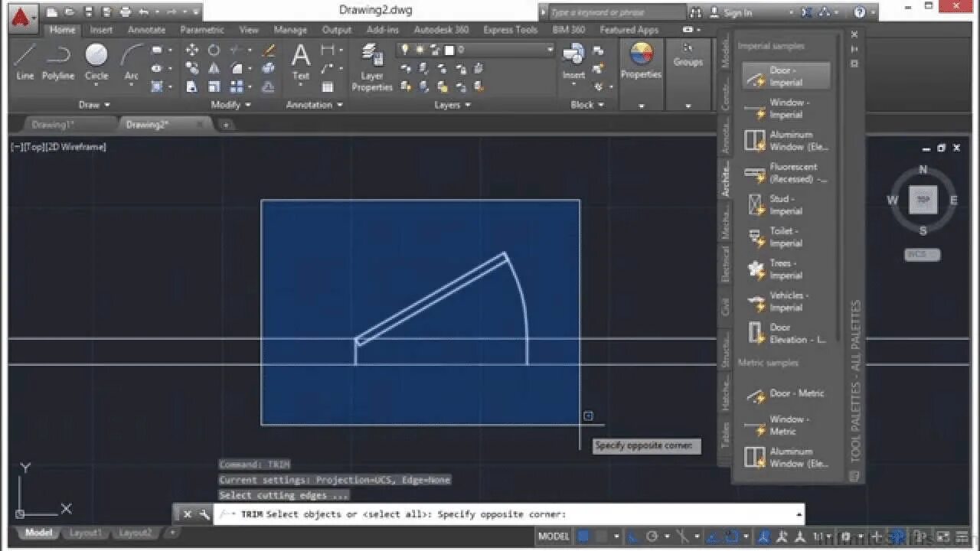
Task: Expand the Block panel
Action: 587,105
